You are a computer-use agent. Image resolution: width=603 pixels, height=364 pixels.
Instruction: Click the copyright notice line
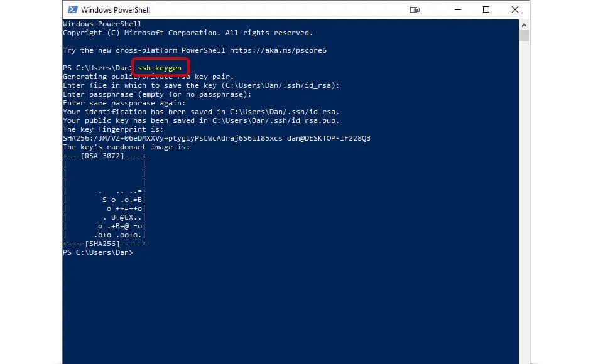coord(187,32)
